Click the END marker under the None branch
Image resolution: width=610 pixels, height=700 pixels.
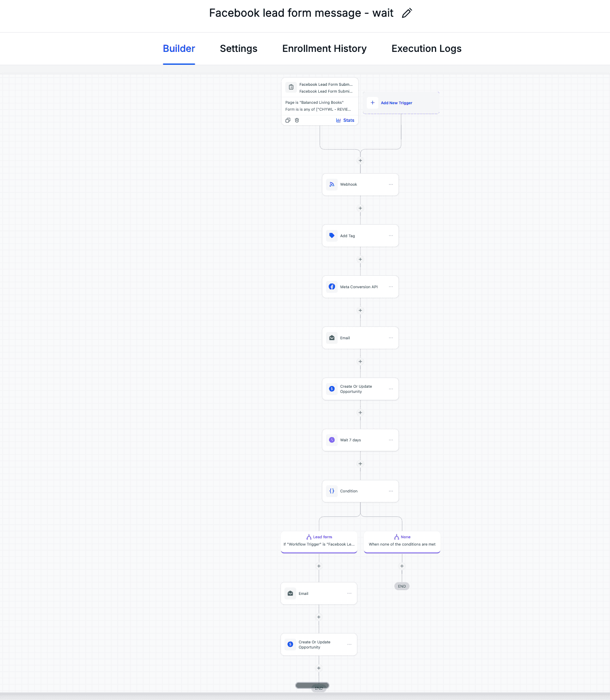402,586
